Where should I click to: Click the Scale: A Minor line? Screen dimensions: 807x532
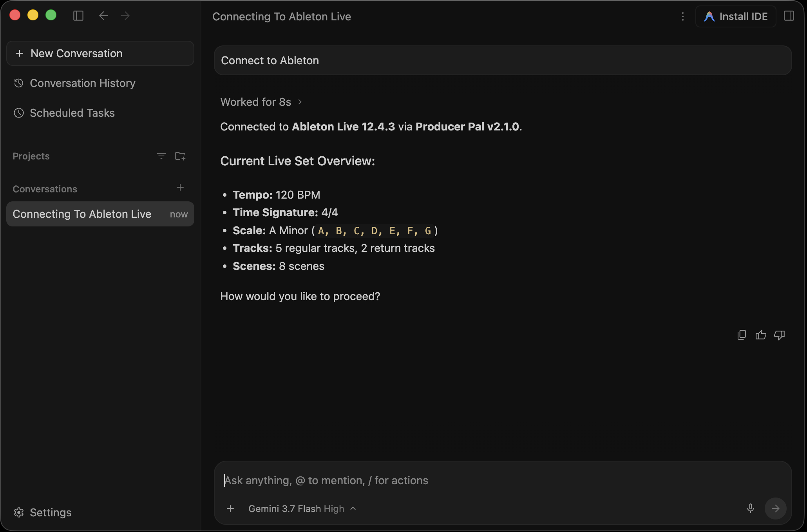[x=335, y=230]
